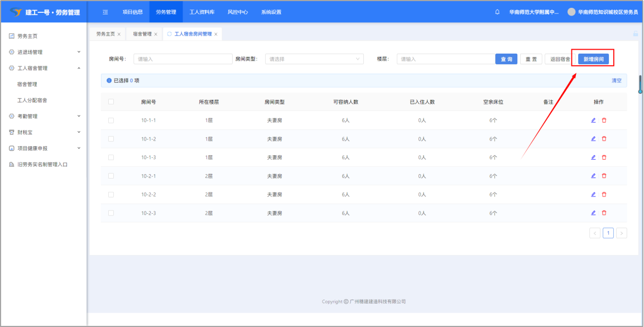The height and width of the screenshot is (327, 644).
Task: Click the vertical scrollbar on the right
Action: [640, 84]
